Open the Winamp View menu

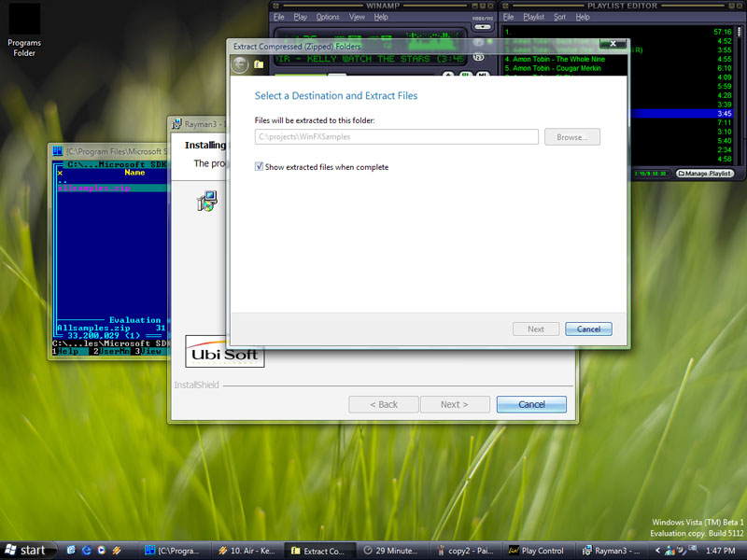tap(357, 17)
